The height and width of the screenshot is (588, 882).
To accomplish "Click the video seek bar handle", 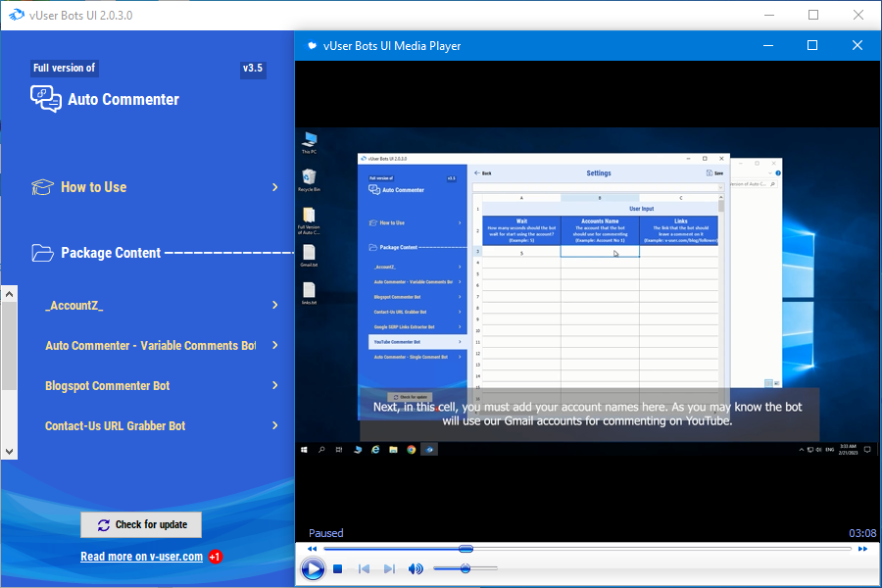I will pyautogui.click(x=465, y=549).
